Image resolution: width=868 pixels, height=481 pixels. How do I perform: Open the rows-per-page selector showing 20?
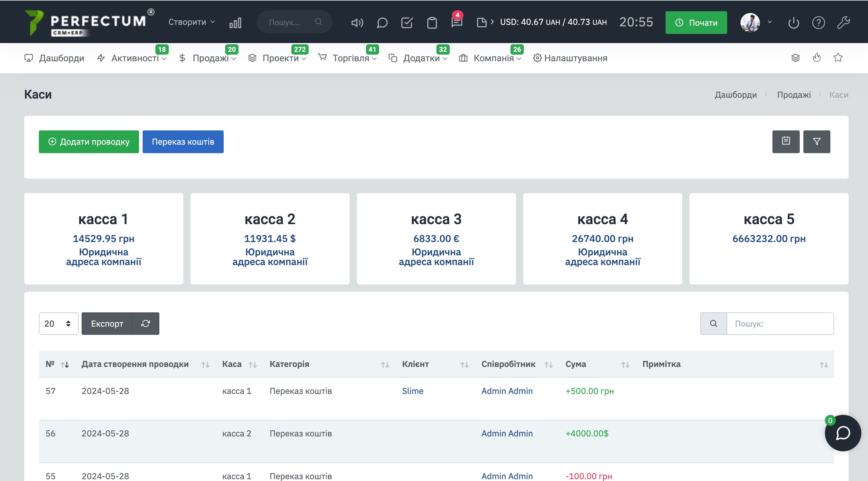tap(58, 324)
